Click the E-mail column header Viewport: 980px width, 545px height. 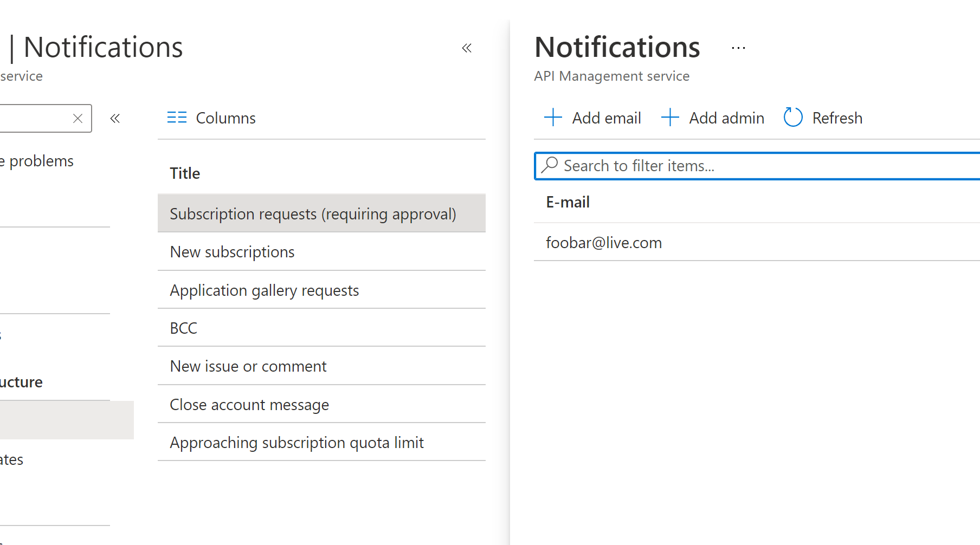click(x=568, y=202)
